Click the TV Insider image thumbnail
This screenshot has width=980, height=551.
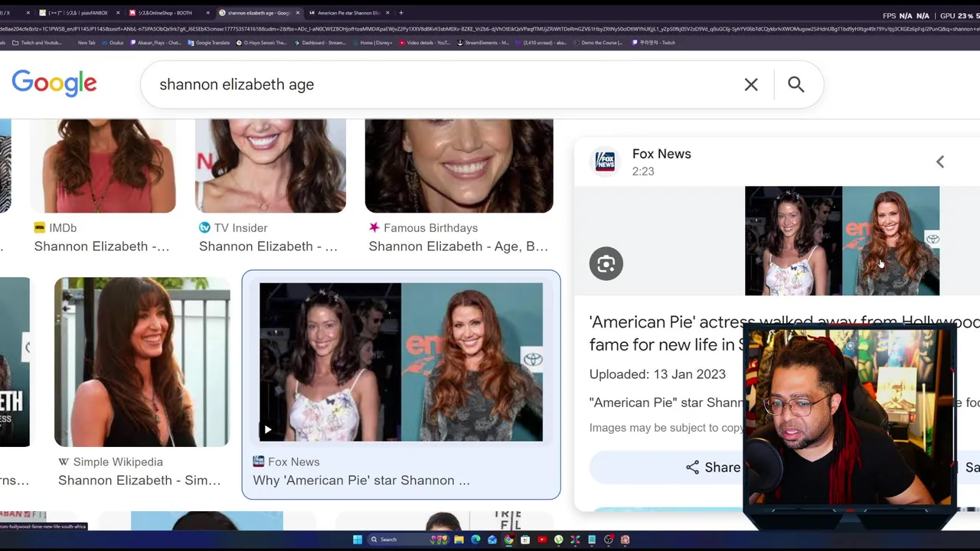click(x=270, y=165)
